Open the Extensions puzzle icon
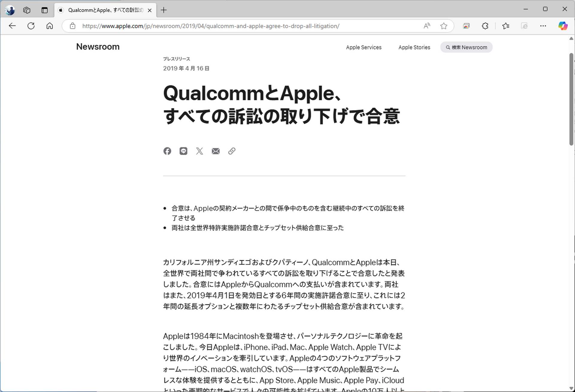Image resolution: width=575 pixels, height=392 pixels. 485,26
